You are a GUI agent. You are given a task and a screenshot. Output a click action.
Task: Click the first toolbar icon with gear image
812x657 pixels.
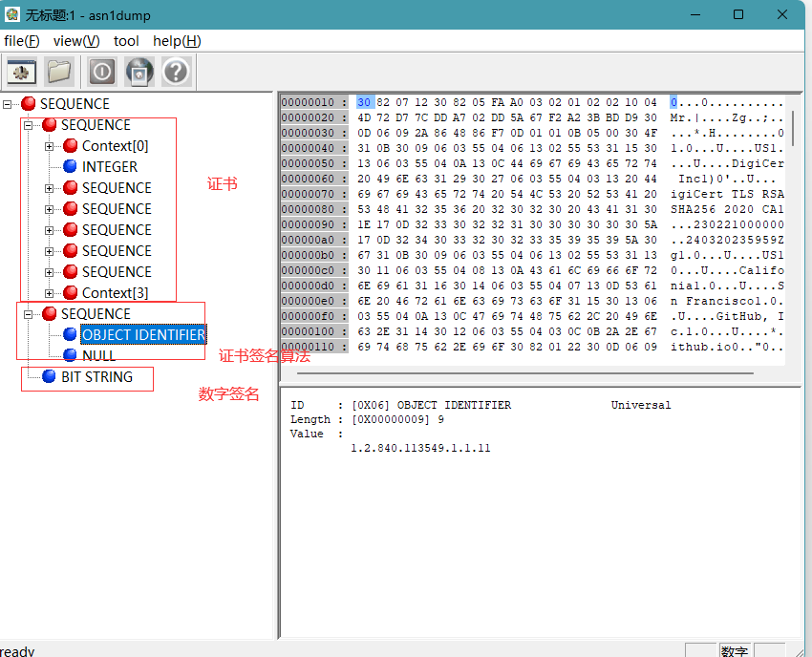pos(22,72)
